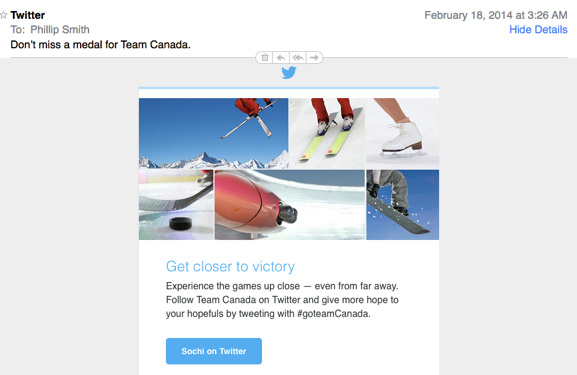The width and height of the screenshot is (577, 375).
Task: Forward the email with the right arrow
Action: click(x=314, y=57)
